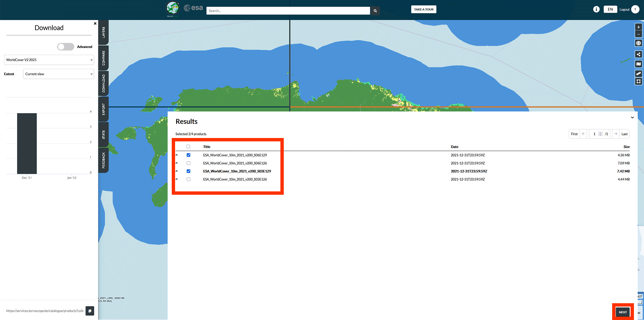Tick the select-all checkbox beside Title
This screenshot has width=644, height=320.
(x=188, y=147)
